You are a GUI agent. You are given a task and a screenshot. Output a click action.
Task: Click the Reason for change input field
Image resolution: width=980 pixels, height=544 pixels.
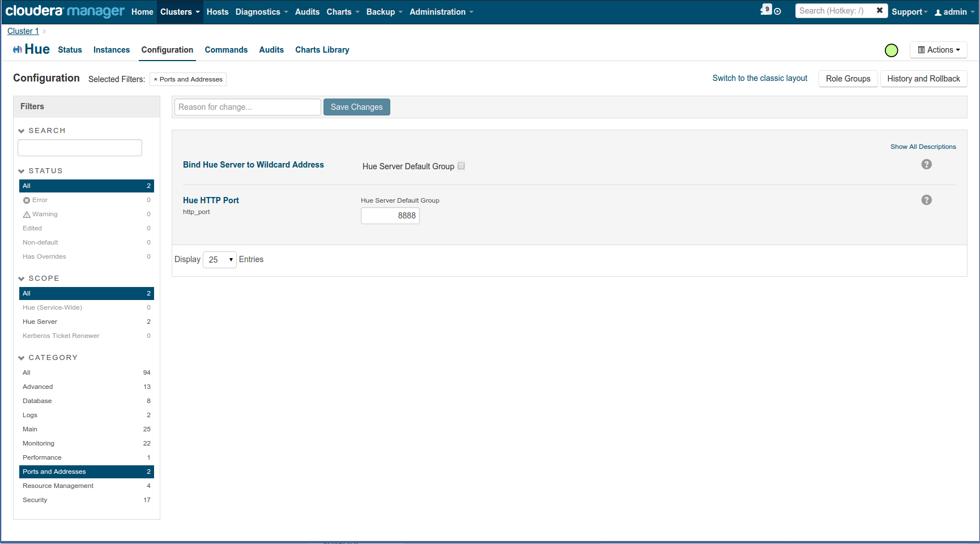click(x=248, y=107)
